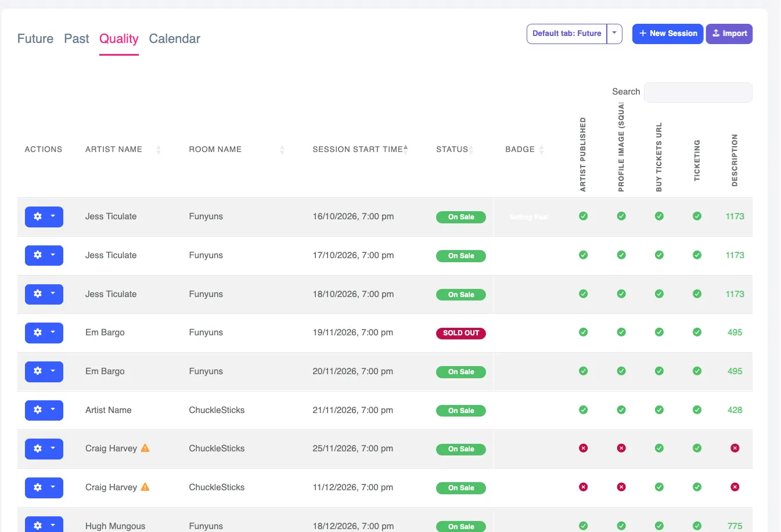Click the session time 18/10/2026, 7:00 pm
The width and height of the screenshot is (781, 532).
tap(353, 294)
